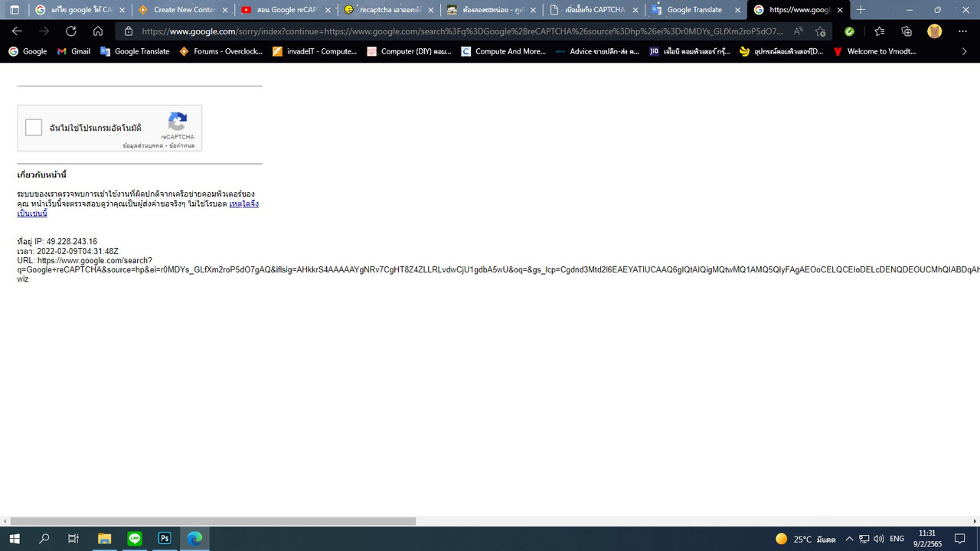This screenshot has width=980, height=551.
Task: Open the LINE app from the taskbar
Action: pyautogui.click(x=135, y=539)
